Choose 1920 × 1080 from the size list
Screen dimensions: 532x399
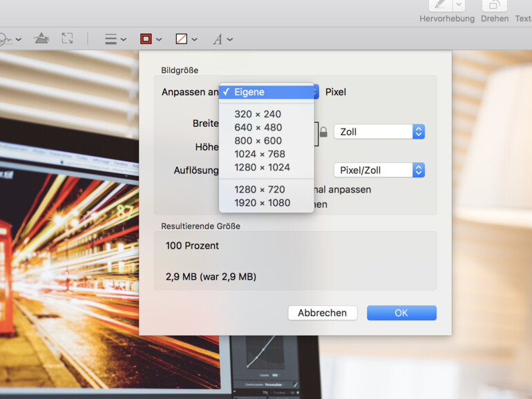pos(262,203)
